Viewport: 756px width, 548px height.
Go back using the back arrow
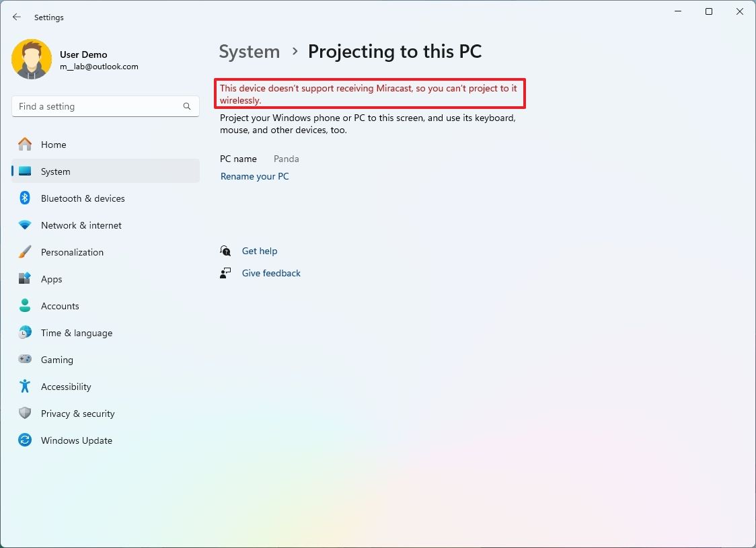point(17,17)
